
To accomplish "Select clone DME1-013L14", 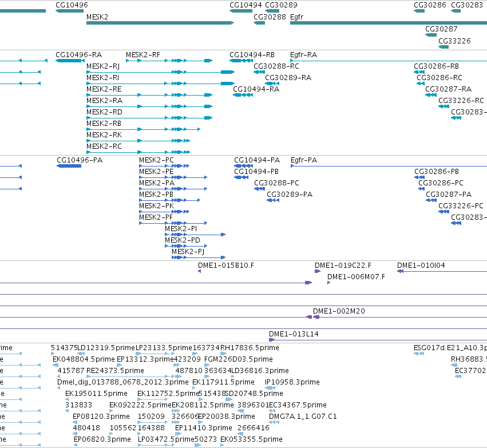I will 294,334.
